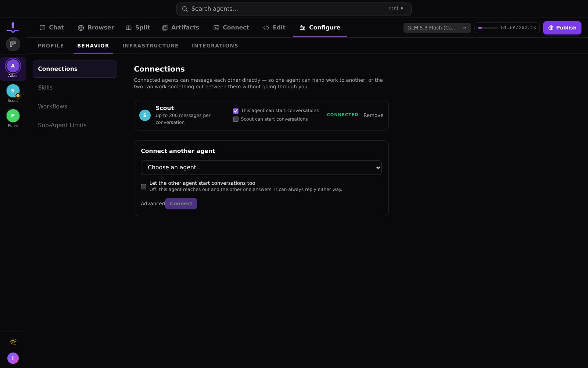Open Skills in the behavior menu
Viewport: 588px width, 368px height.
point(75,88)
